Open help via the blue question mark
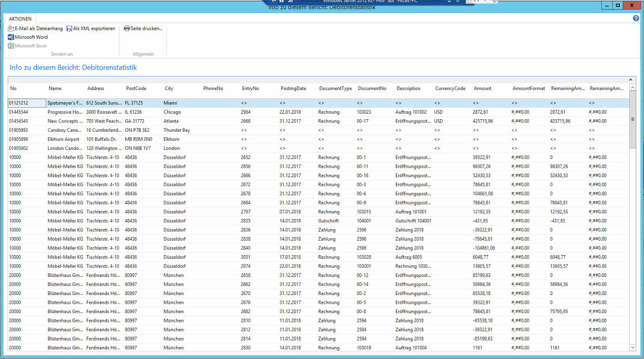 pyautogui.click(x=636, y=19)
